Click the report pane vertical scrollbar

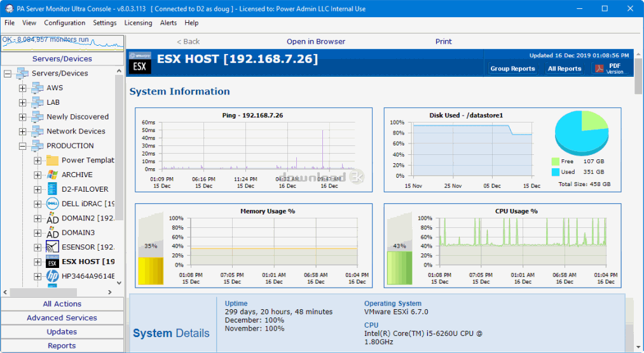638,190
